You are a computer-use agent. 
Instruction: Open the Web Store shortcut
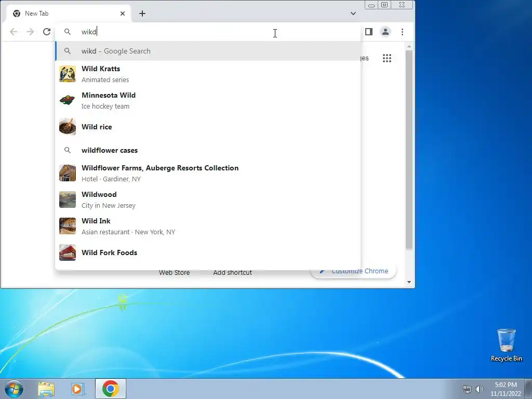click(174, 272)
